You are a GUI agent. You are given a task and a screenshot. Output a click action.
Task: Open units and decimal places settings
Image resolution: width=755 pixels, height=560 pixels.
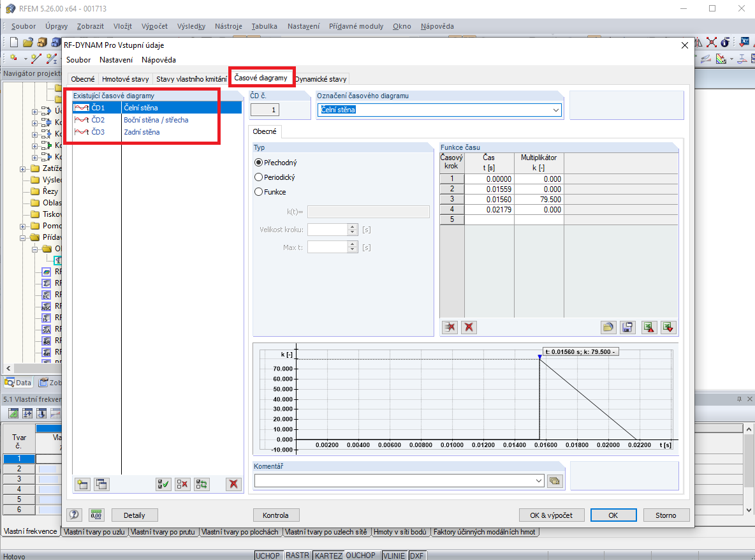pos(96,515)
